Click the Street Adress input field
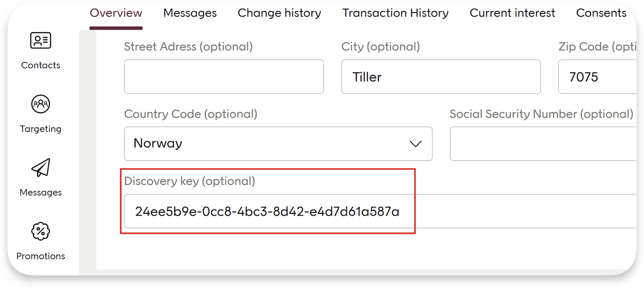 [x=224, y=77]
